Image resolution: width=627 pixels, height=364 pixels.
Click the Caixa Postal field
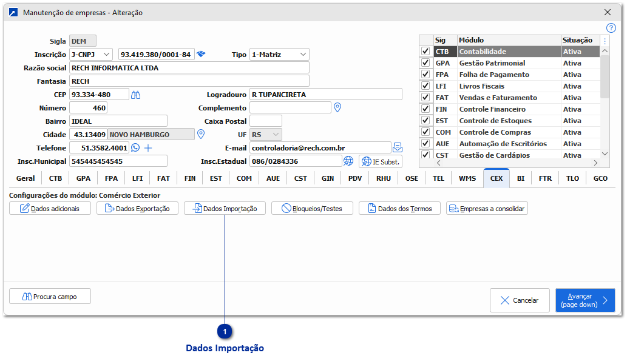[x=265, y=121]
